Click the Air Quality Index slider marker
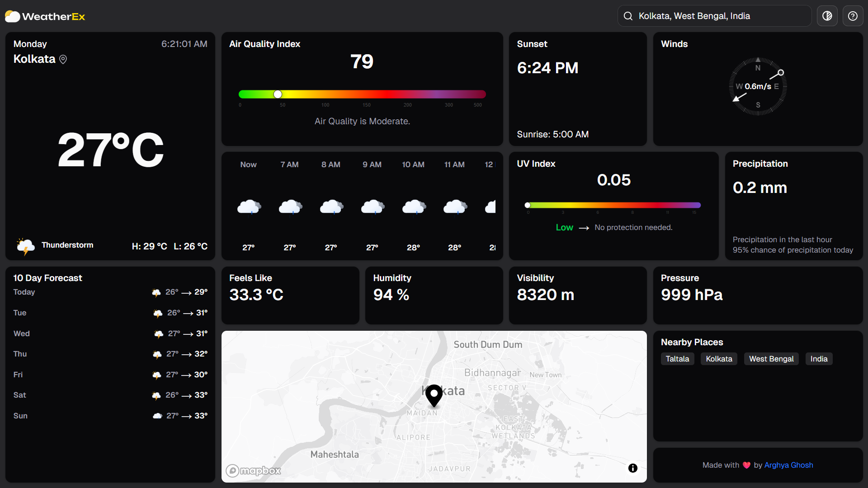This screenshot has height=488, width=868. (278, 94)
